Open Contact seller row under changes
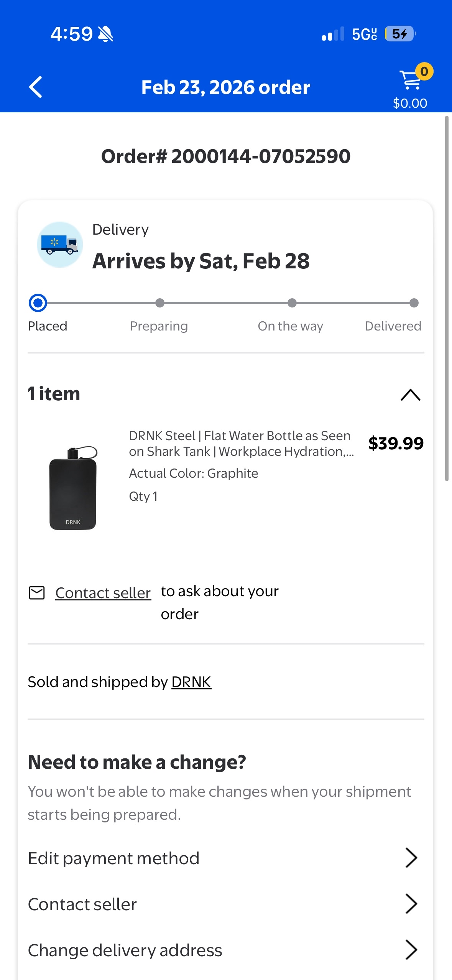Viewport: 452px width, 980px height. tap(222, 904)
